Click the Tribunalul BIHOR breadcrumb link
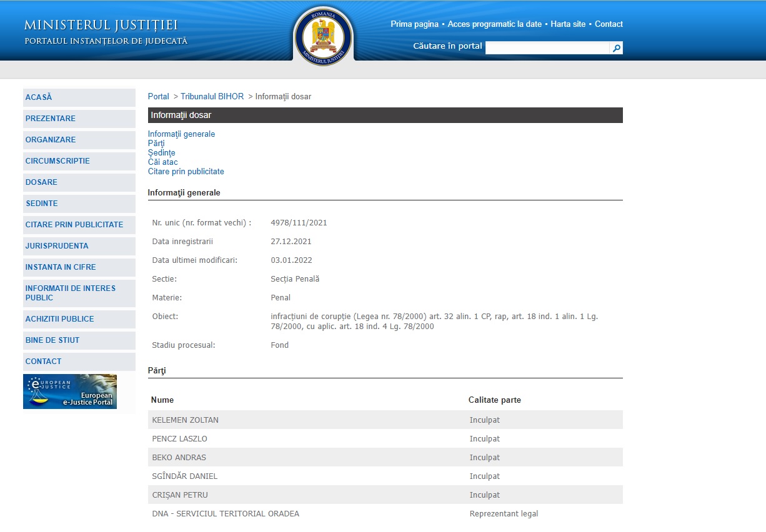 click(x=212, y=97)
